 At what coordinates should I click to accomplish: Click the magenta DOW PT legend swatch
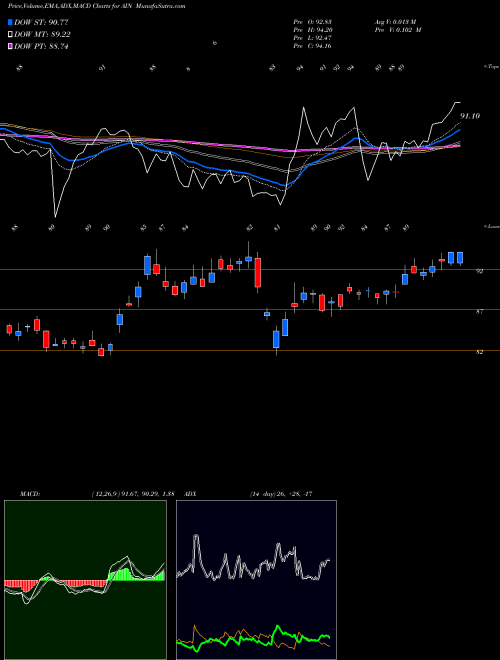pos(11,47)
